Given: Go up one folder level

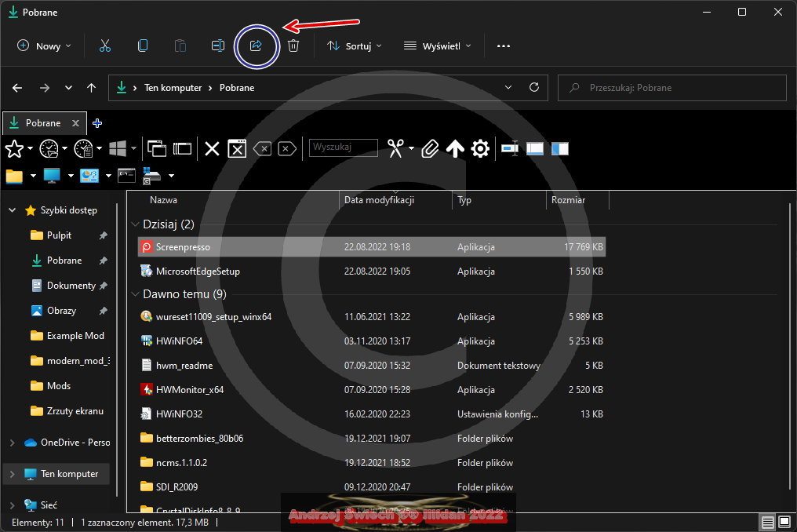Looking at the screenshot, I should point(92,88).
